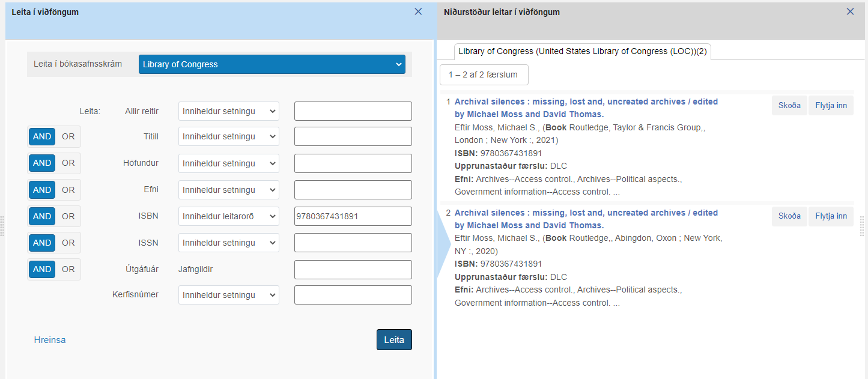Viewport: 868px width, 379px height.
Task: Open the first Archival silences result title
Action: pos(586,108)
